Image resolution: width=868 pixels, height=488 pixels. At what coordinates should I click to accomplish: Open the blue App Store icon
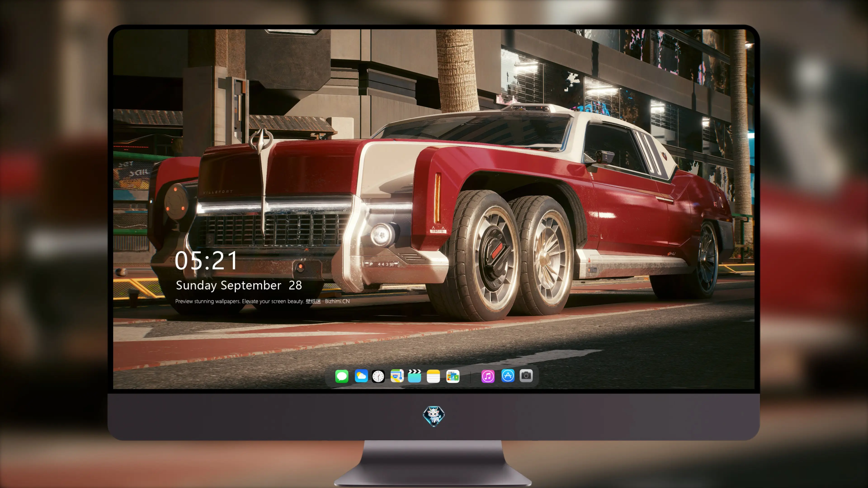click(x=508, y=376)
